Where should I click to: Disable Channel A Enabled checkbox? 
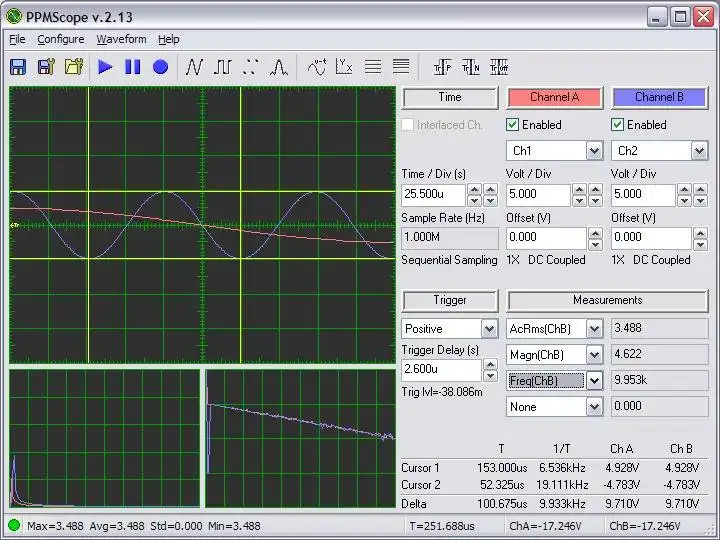click(x=513, y=125)
